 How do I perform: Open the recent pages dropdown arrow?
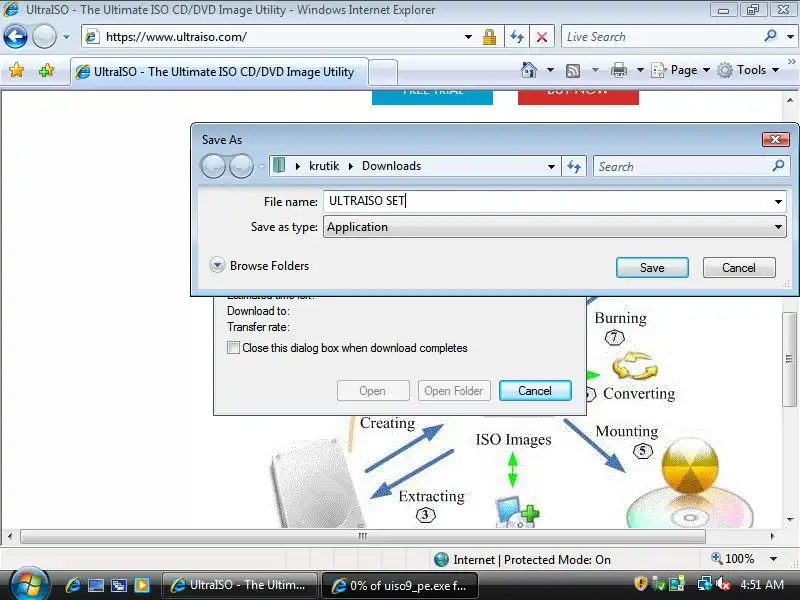point(66,37)
